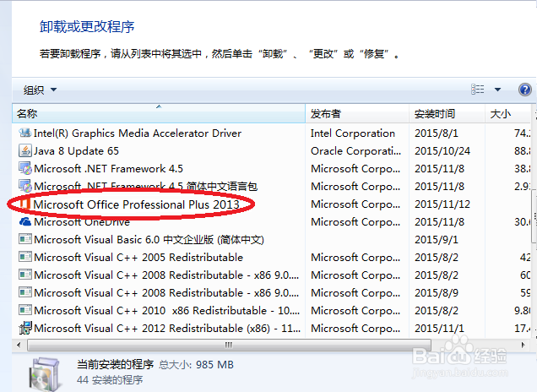Viewport: 537px width, 392px height.
Task: Select Microsoft .NET Framework 4.5 name
Action: coord(108,169)
